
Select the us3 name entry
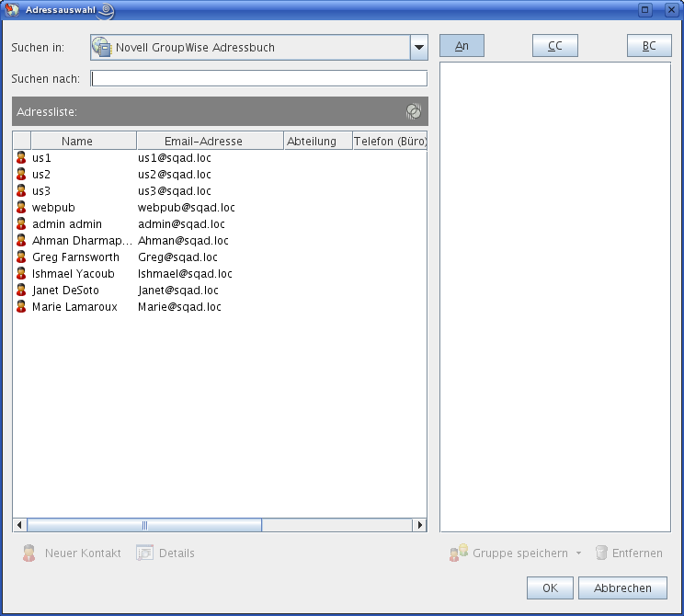pos(41,191)
